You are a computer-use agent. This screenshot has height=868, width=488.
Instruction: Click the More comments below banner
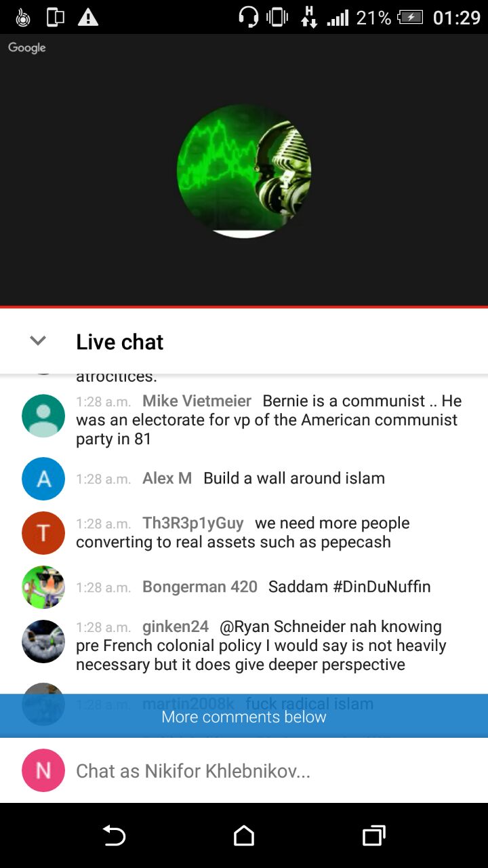point(244,716)
